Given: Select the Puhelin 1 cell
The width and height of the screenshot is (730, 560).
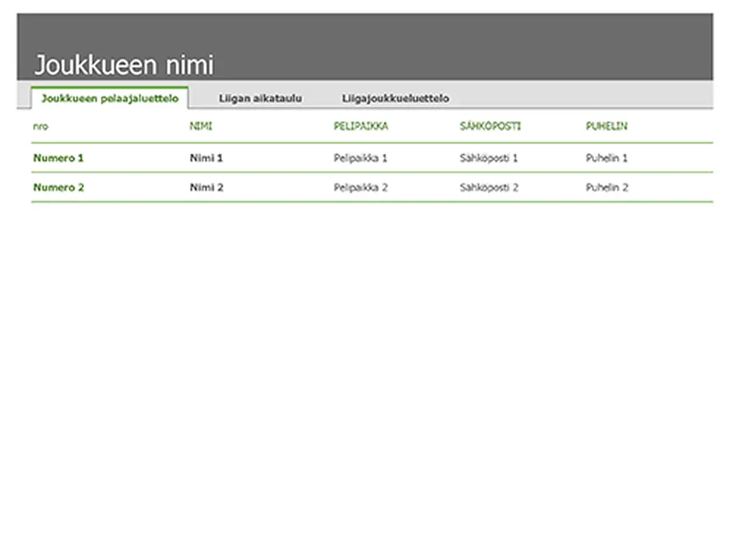Looking at the screenshot, I should click(607, 158).
